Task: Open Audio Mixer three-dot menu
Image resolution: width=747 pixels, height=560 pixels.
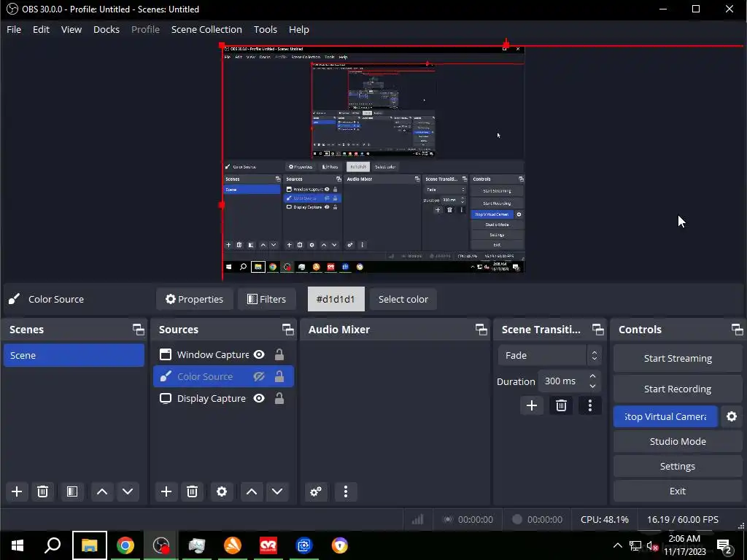Action: click(x=346, y=491)
